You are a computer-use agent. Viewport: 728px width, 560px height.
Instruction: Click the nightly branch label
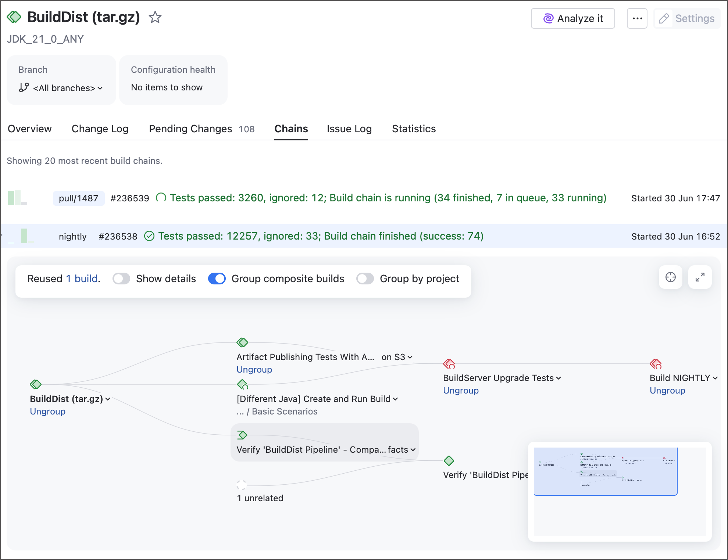(73, 237)
